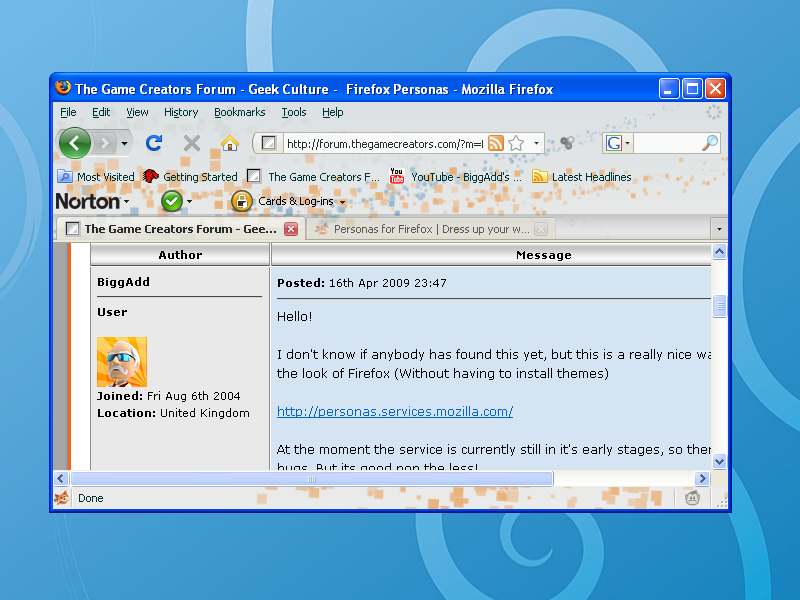
Task: Click the horizontal scrollbar thumb
Action: pyautogui.click(x=312, y=479)
